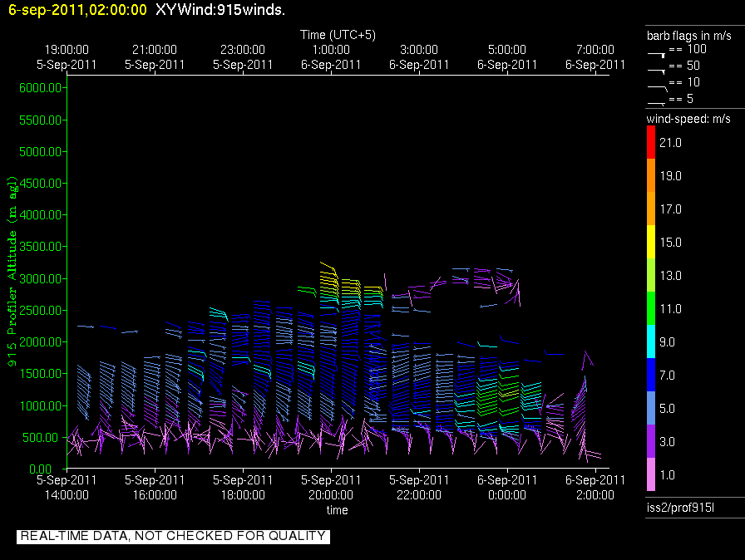Viewport: 745px width, 560px height.
Task: Click the 'Time (UTC+5)' top axis label
Action: coord(338,35)
